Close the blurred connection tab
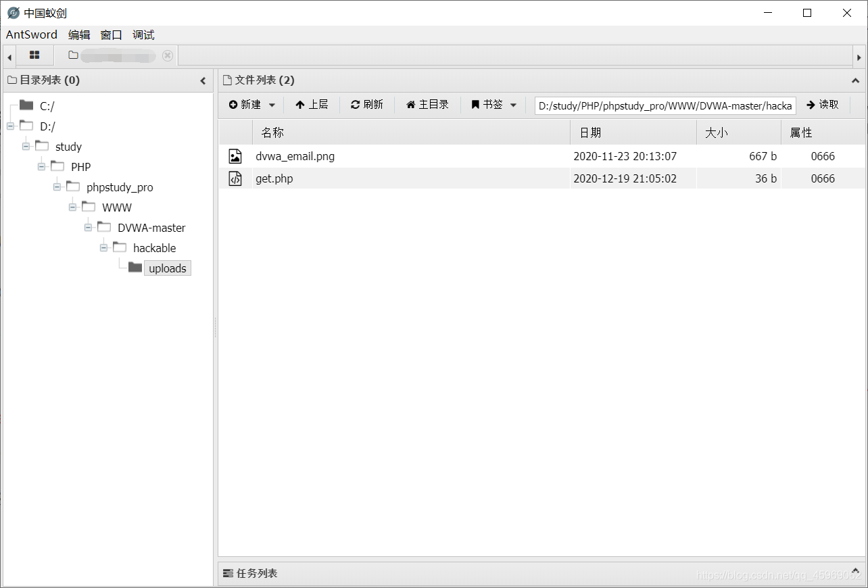 point(168,55)
